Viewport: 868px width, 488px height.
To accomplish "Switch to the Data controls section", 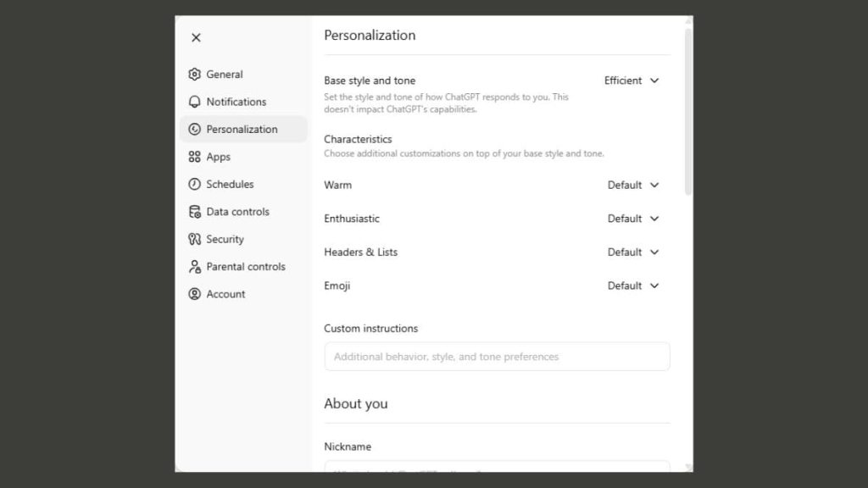I will 237,212.
